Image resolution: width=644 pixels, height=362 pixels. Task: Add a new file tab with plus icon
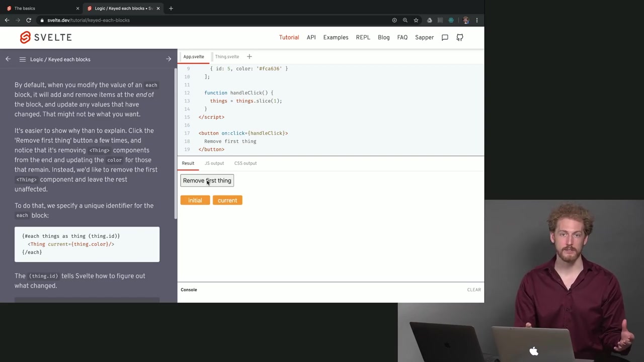coord(249,57)
